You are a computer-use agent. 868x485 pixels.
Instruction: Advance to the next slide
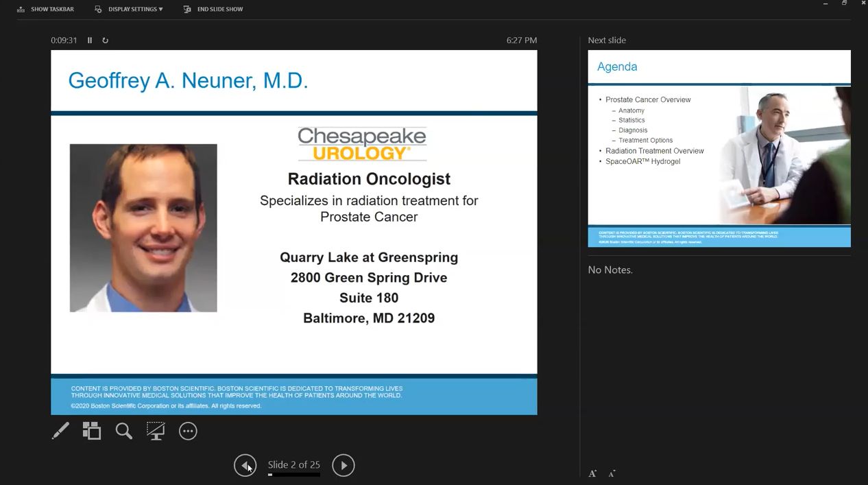pos(343,465)
